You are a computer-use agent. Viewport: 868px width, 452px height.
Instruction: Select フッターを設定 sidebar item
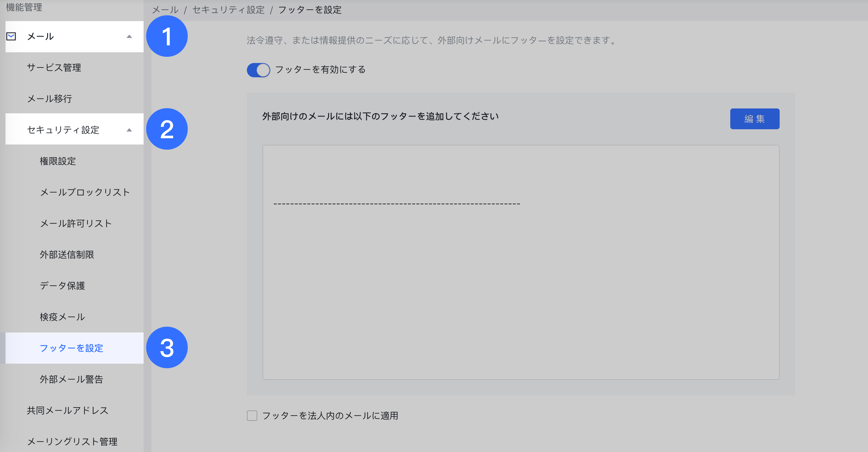(x=71, y=348)
